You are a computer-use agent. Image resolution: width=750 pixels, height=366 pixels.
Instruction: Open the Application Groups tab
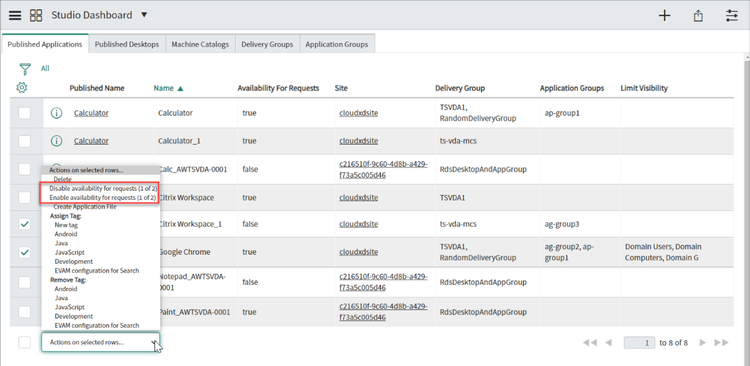pos(337,44)
